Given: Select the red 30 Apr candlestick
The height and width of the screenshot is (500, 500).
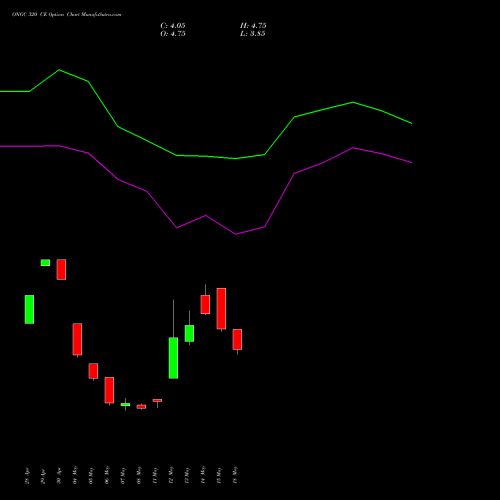Looking at the screenshot, I should pos(61,269).
